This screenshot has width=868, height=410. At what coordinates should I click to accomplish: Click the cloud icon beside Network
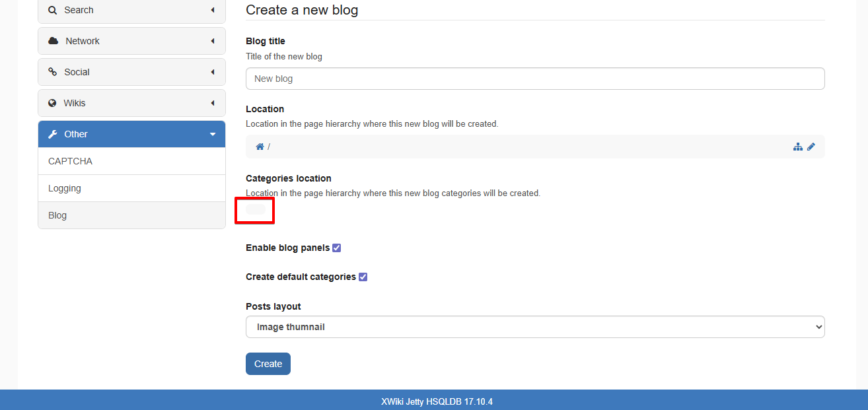[x=54, y=41]
